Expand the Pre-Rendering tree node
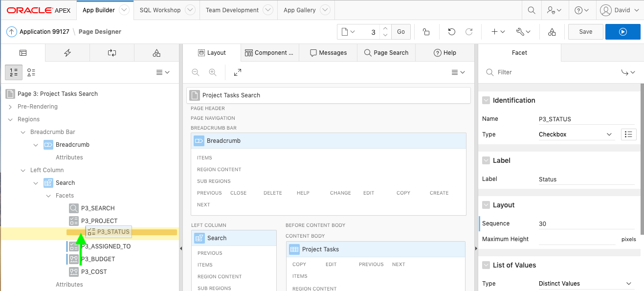This screenshot has width=644, height=291. pos(10,107)
